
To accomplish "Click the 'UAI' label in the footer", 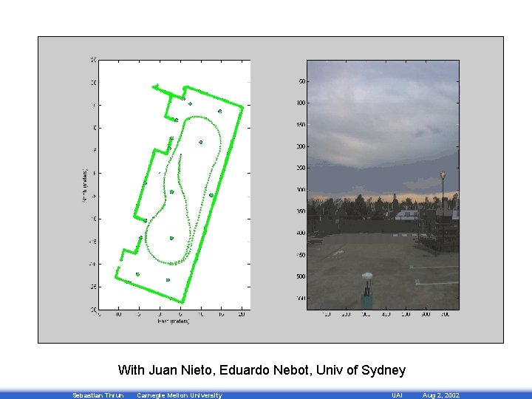I will (x=397, y=395).
